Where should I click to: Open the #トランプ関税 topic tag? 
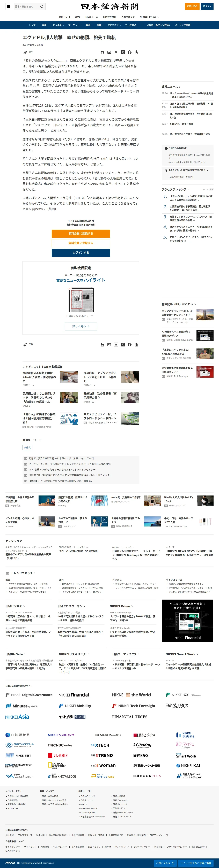pyautogui.click(x=182, y=25)
